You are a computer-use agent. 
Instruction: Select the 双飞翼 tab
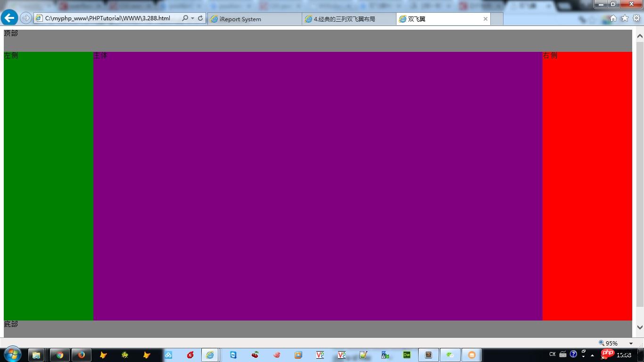pos(443,19)
